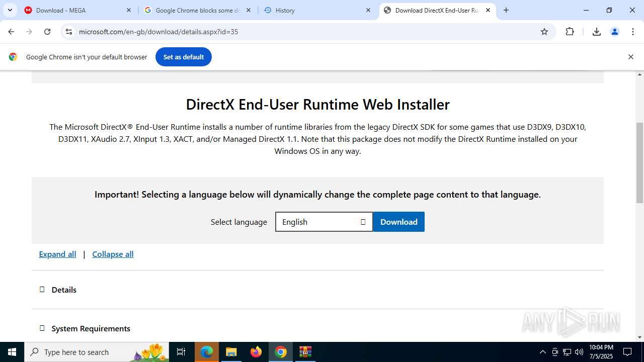
Task: Show Chrome downloads tray icon
Action: pos(597,32)
